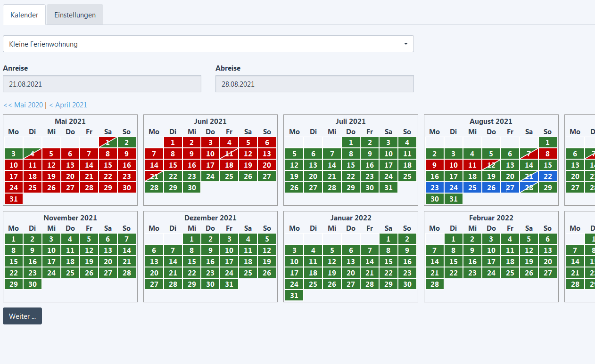Screen dimensions: 595x364
Task: Click the Anreise label
Action: (16, 68)
